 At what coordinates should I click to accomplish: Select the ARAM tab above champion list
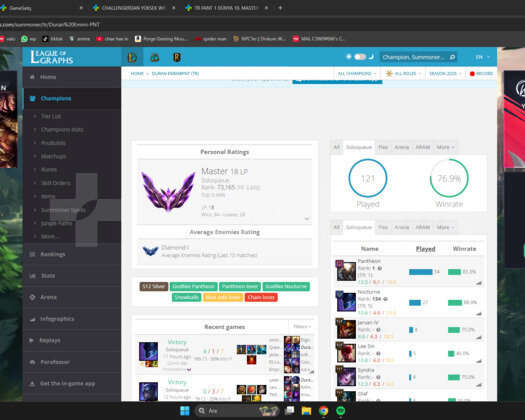423,227
